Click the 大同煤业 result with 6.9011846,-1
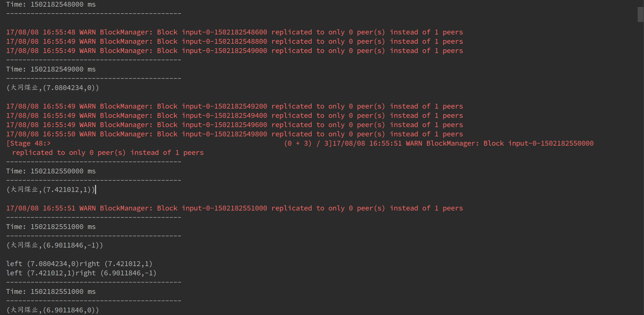 pos(55,245)
